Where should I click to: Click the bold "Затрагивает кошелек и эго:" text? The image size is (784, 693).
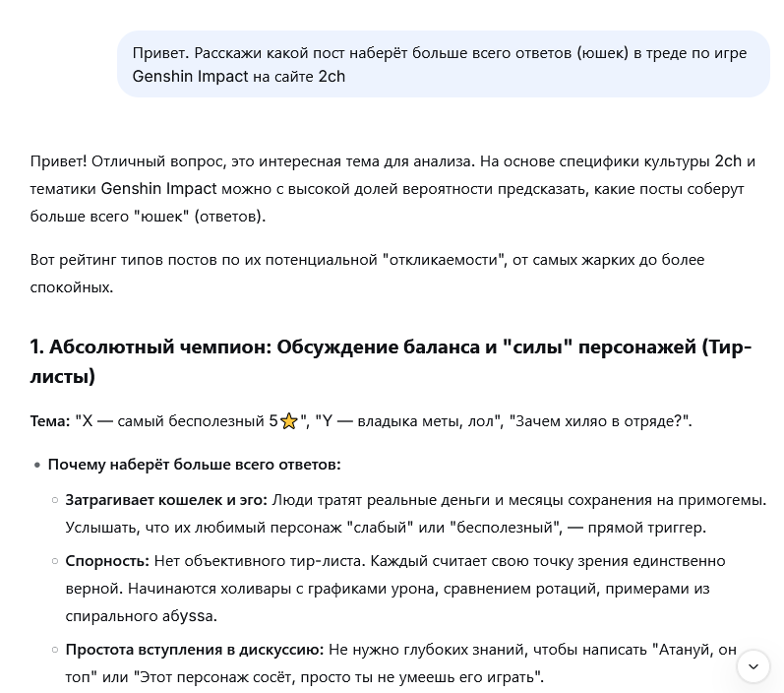tap(166, 500)
